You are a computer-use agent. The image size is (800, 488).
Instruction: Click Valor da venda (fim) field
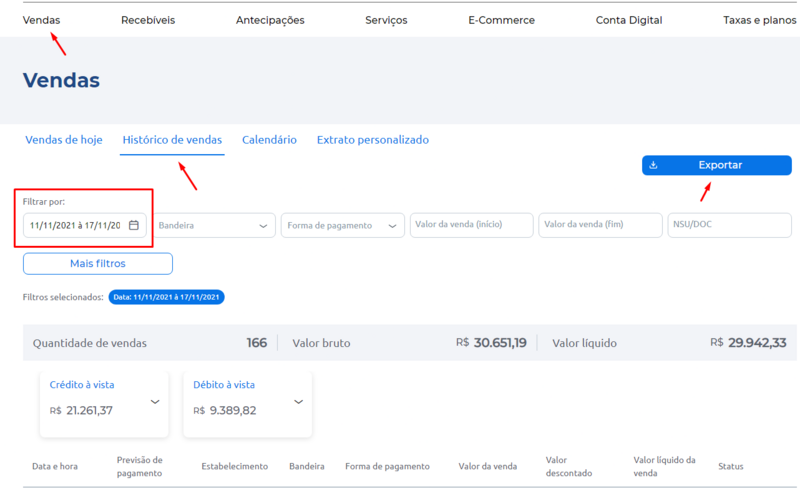(x=601, y=225)
